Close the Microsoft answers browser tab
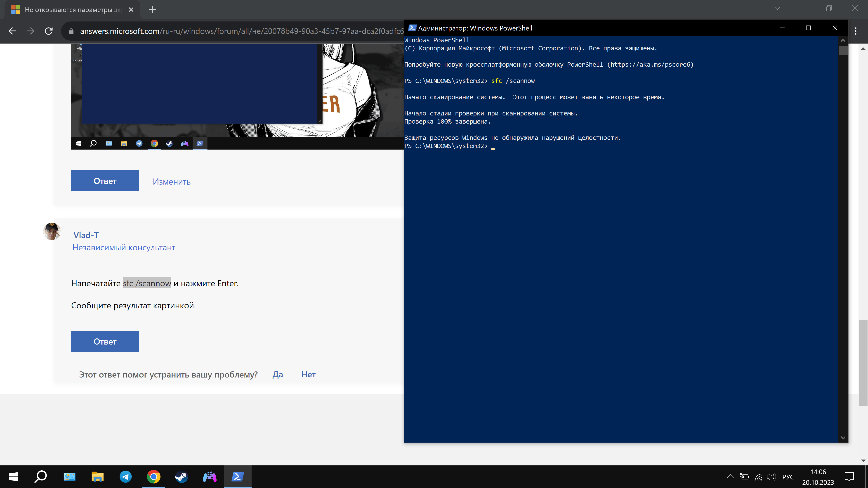This screenshot has width=868, height=488. click(x=131, y=10)
